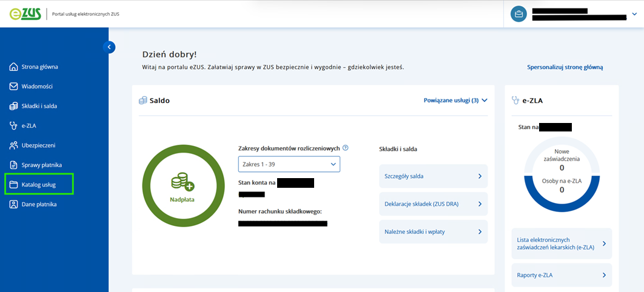Open Szczegóły salda
This screenshot has width=644, height=292.
433,176
